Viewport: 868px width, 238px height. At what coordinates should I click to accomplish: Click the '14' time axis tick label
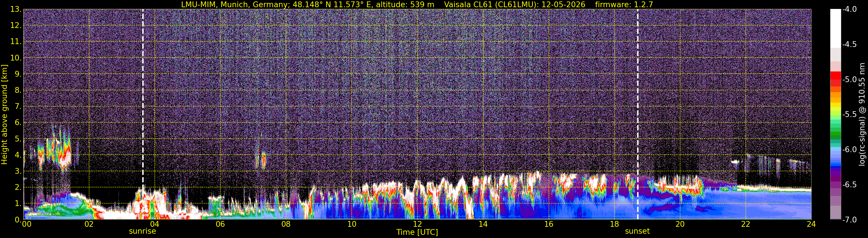483,224
